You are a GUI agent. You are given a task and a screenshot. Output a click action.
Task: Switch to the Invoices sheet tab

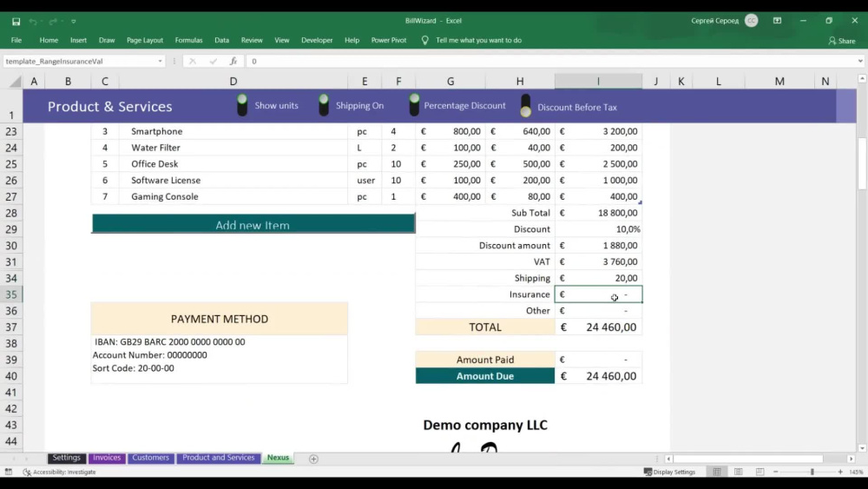pos(107,458)
